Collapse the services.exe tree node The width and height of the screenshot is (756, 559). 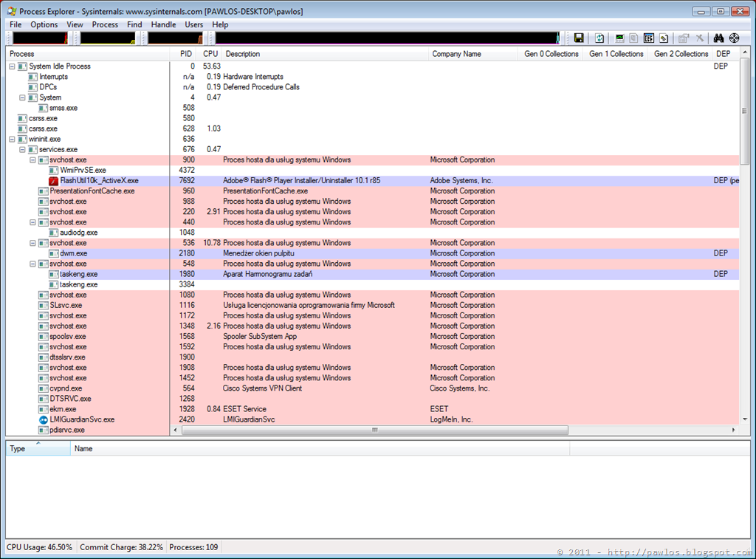tap(22, 149)
